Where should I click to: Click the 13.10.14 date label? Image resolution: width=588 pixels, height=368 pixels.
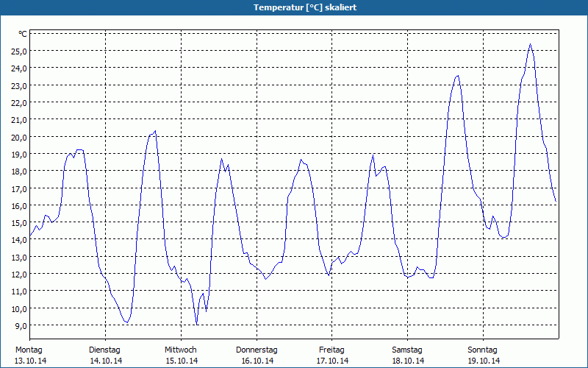[x=30, y=361]
